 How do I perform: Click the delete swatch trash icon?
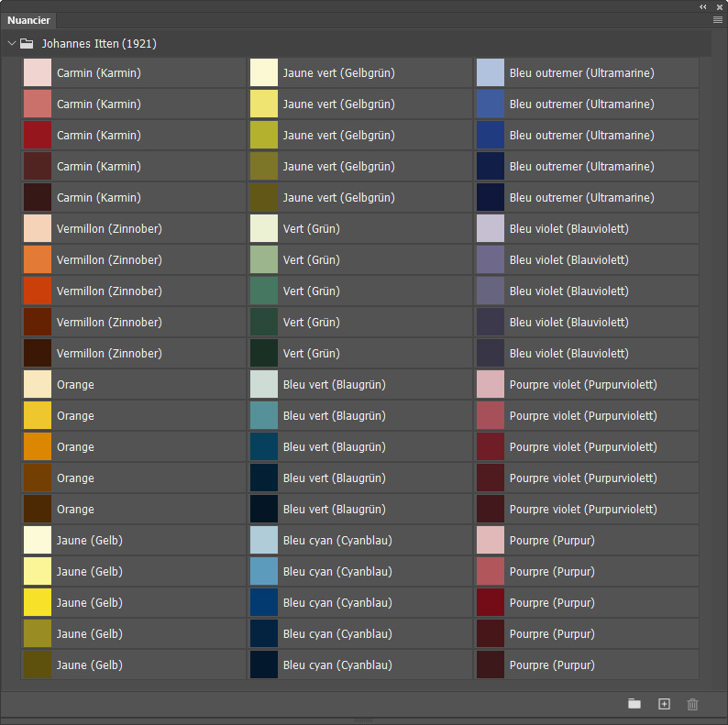pyautogui.click(x=693, y=704)
